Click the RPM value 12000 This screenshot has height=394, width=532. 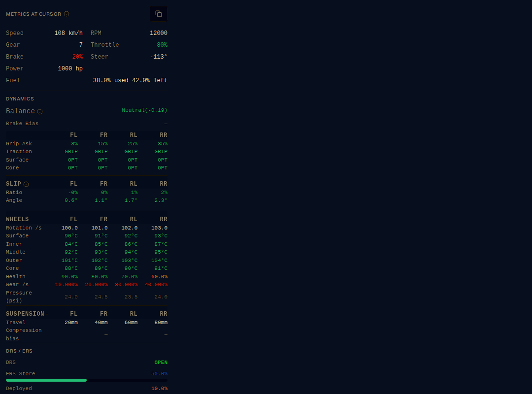pyautogui.click(x=159, y=33)
